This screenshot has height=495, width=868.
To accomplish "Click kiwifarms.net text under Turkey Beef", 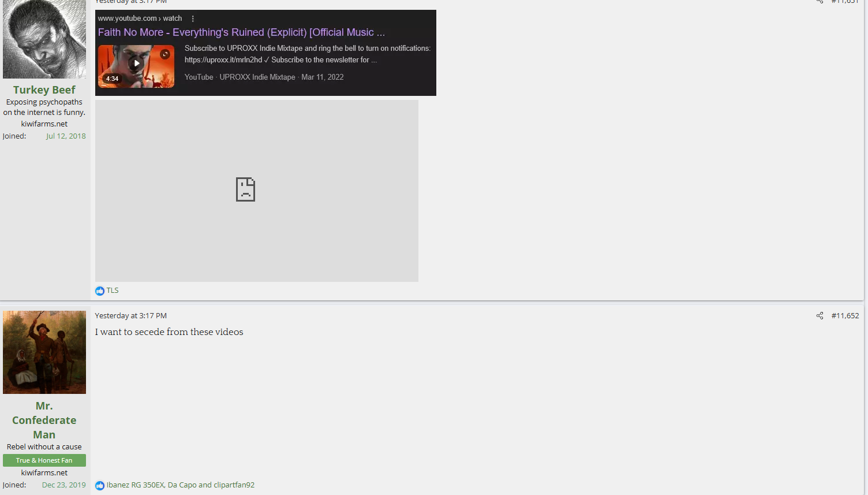I will [44, 124].
